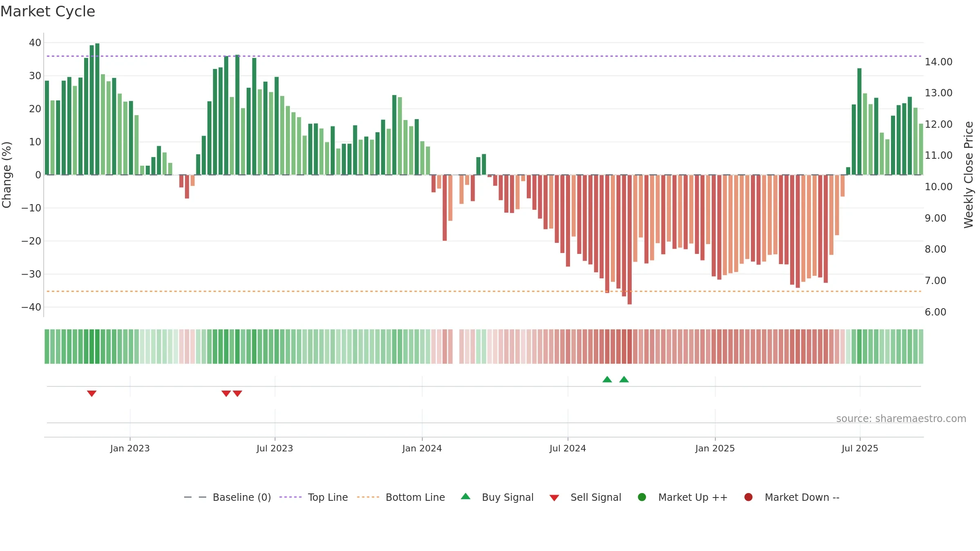Click the sharemaestro.com source text

click(901, 419)
